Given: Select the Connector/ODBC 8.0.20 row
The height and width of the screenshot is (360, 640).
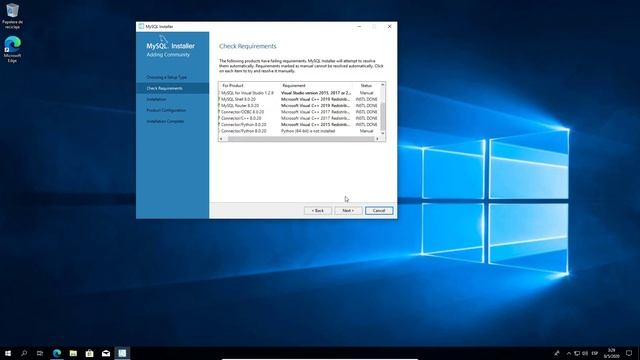Looking at the screenshot, I should (299, 112).
